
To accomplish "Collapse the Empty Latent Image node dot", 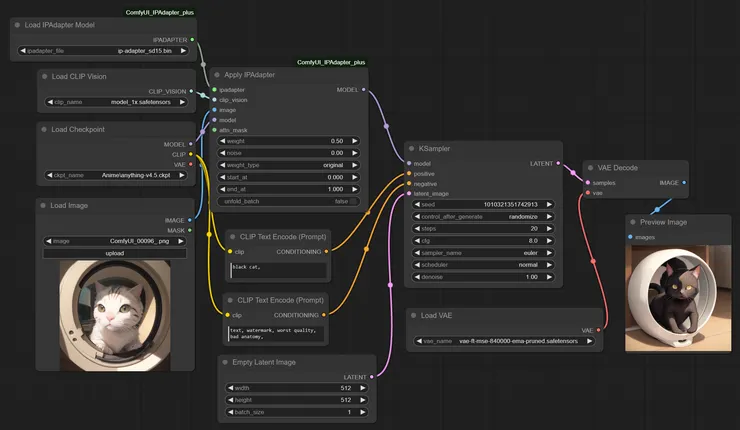I will [227, 361].
